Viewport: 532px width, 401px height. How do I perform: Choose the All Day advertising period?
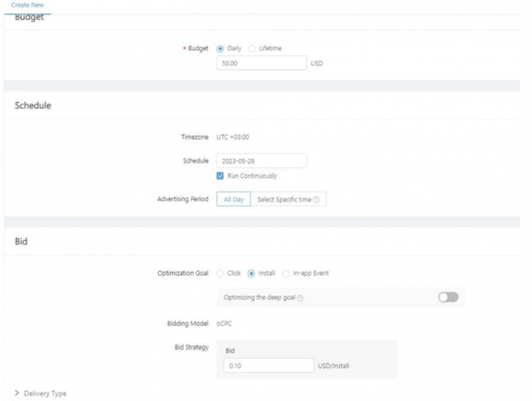[x=234, y=199]
